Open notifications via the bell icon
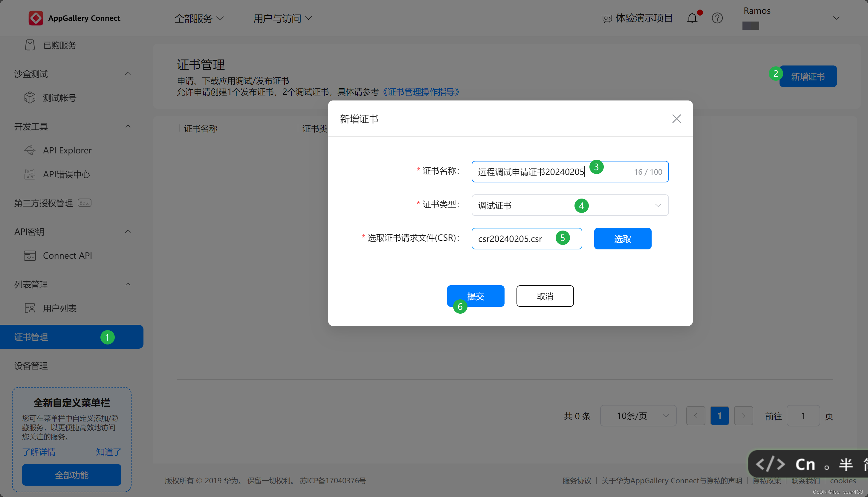This screenshot has width=868, height=497. point(693,18)
